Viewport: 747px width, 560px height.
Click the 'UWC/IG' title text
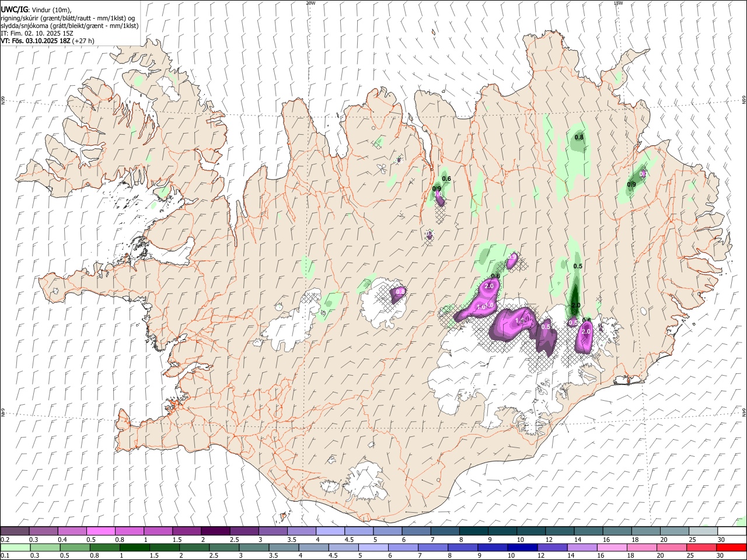click(x=14, y=9)
